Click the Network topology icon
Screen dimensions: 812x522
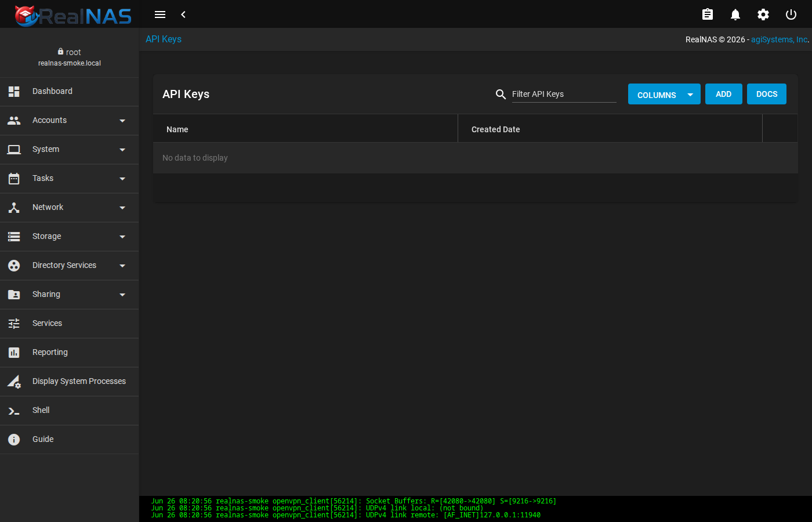[x=14, y=208]
